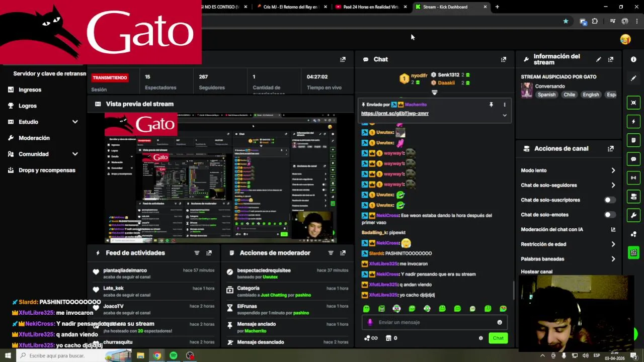The image size is (644, 362).
Task: Switch to the Pasé 24 Horas en Realidad browser tab
Action: click(x=371, y=7)
